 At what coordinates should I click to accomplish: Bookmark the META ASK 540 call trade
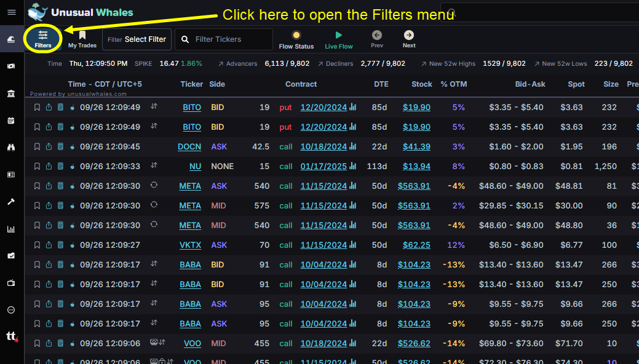coord(37,186)
